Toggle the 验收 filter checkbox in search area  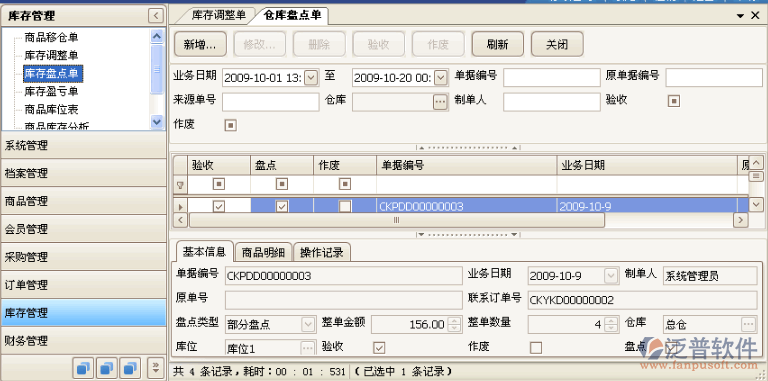(674, 101)
